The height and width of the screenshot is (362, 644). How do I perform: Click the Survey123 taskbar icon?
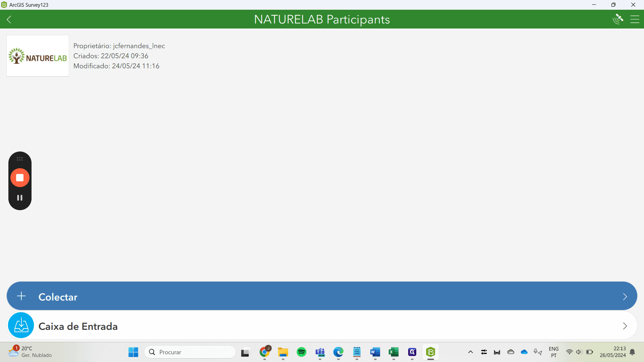pos(431,352)
